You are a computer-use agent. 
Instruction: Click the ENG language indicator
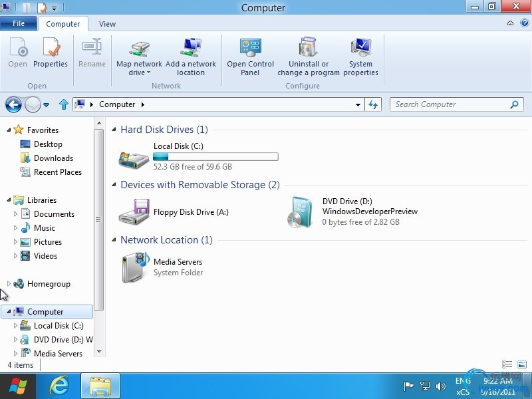pos(463,380)
